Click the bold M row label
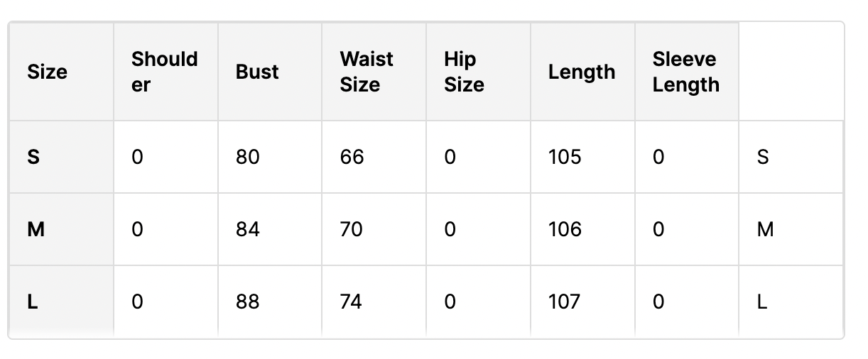 click(x=36, y=229)
